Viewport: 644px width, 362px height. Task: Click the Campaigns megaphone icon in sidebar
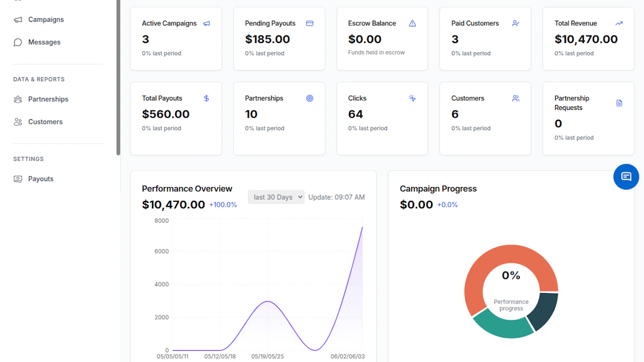coord(18,20)
